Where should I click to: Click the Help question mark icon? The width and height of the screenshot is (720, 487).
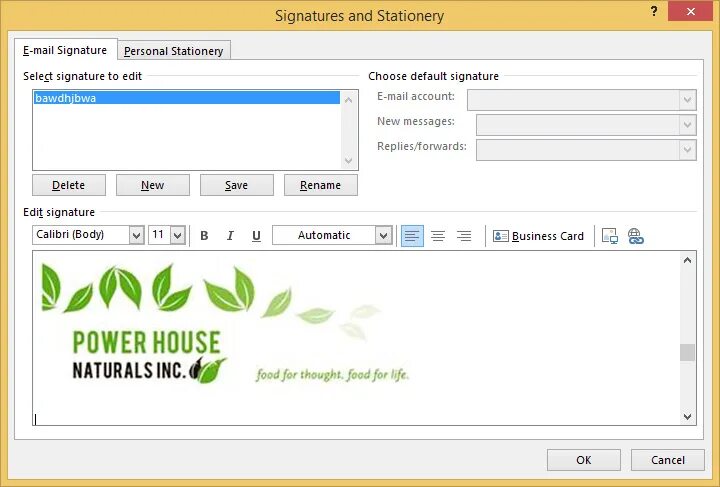654,12
